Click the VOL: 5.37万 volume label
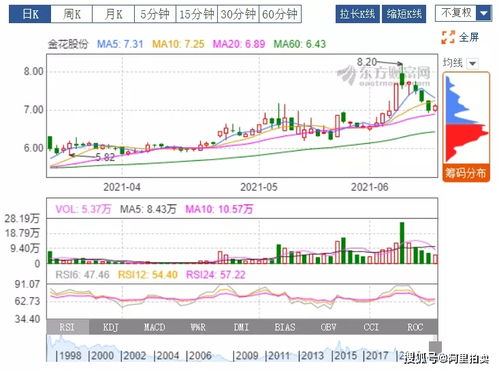 (83, 209)
